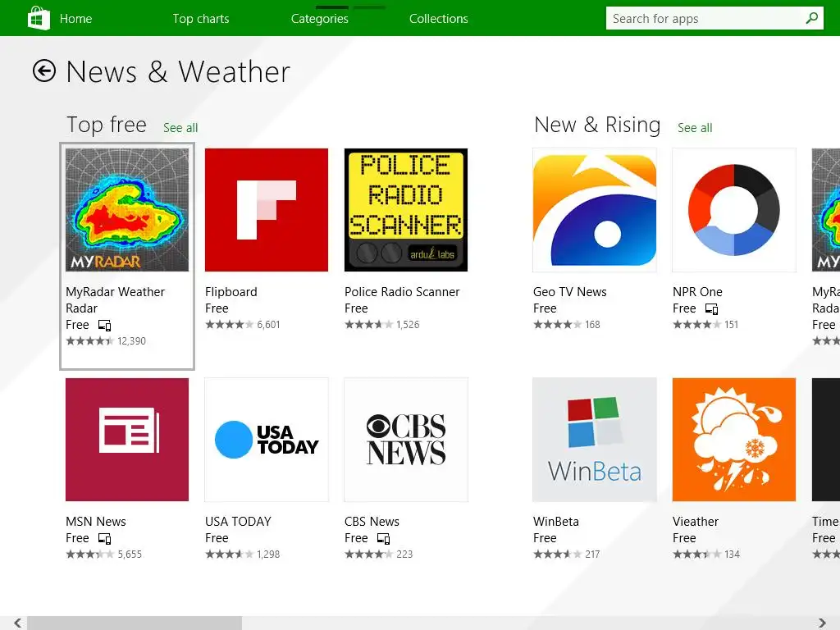Click the Search for apps field
Viewport: 840px width, 630px height.
coord(714,18)
